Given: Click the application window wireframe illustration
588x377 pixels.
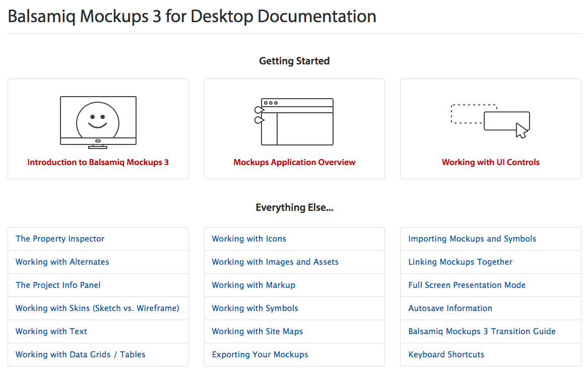Looking at the screenshot, I should 294,121.
